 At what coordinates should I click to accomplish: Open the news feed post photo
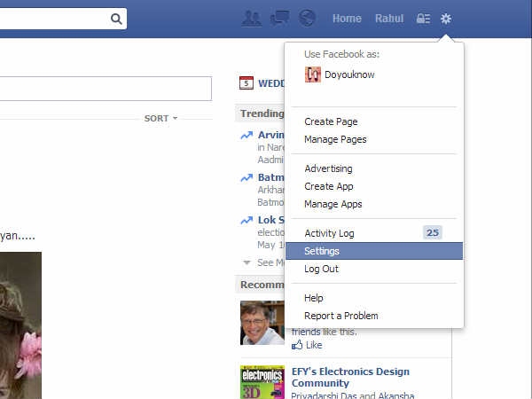pos(20,325)
